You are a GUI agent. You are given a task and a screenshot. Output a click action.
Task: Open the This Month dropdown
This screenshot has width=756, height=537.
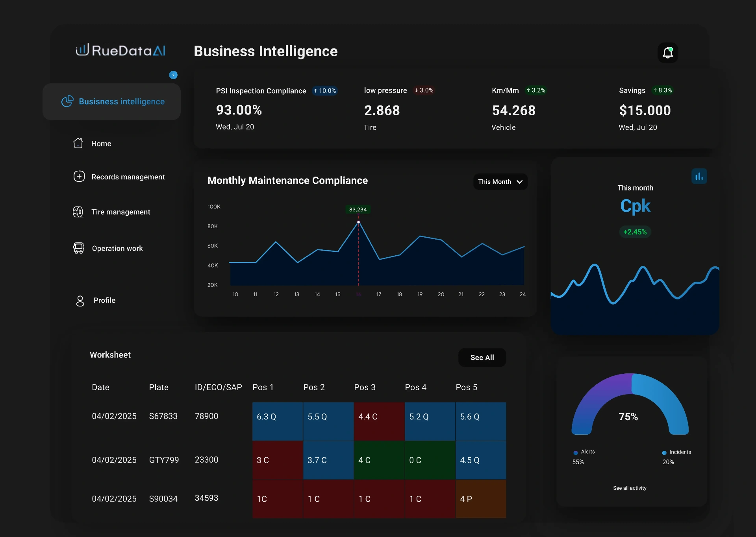(x=500, y=182)
